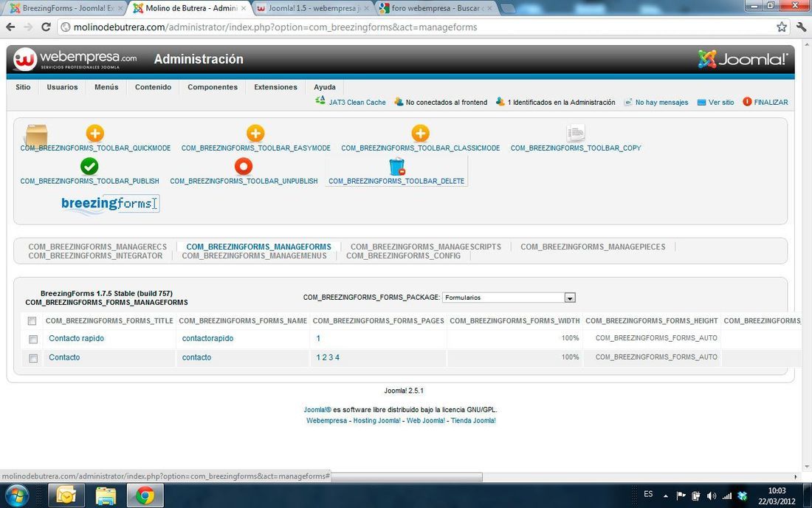Bookmark page with the star icon

pos(782,27)
